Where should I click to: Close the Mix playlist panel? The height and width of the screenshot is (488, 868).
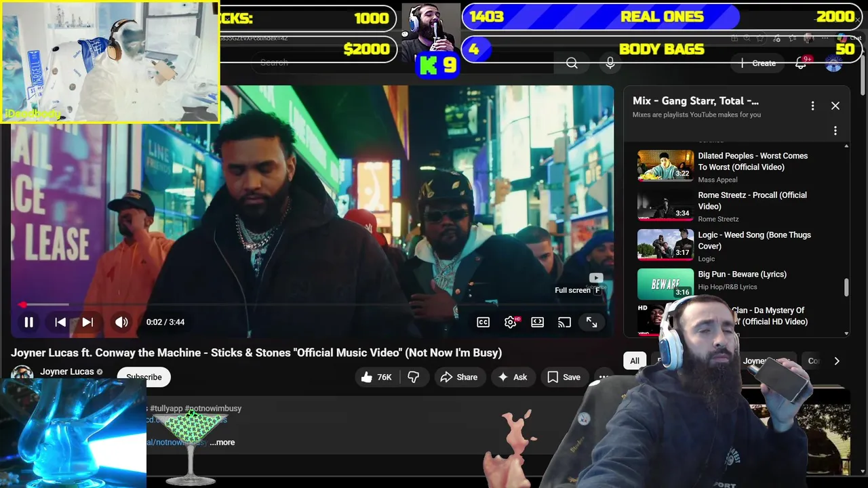pos(835,106)
